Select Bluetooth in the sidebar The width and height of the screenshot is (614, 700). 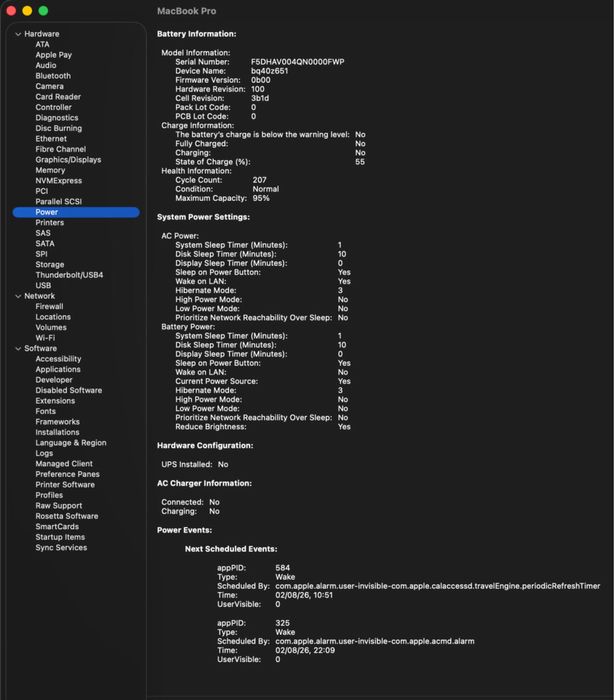click(53, 76)
